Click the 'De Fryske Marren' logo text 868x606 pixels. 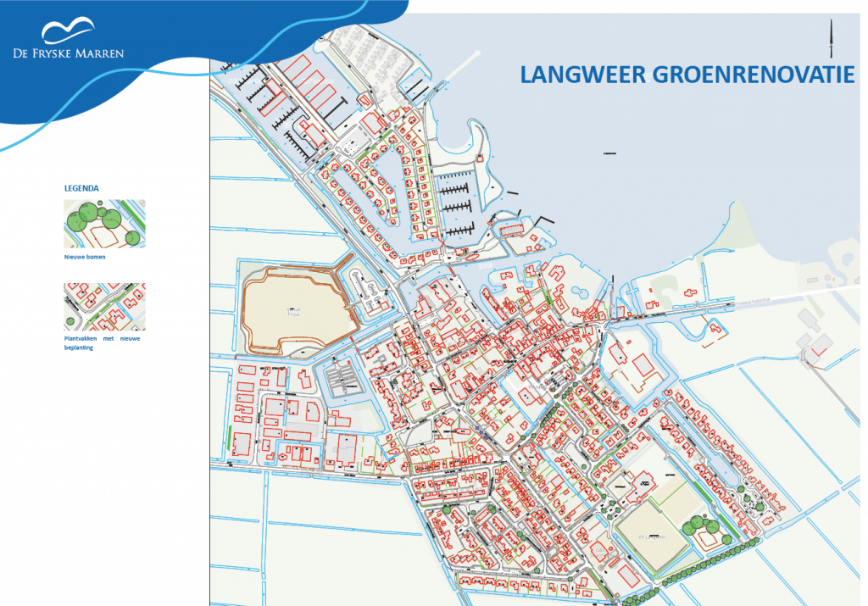[x=69, y=53]
